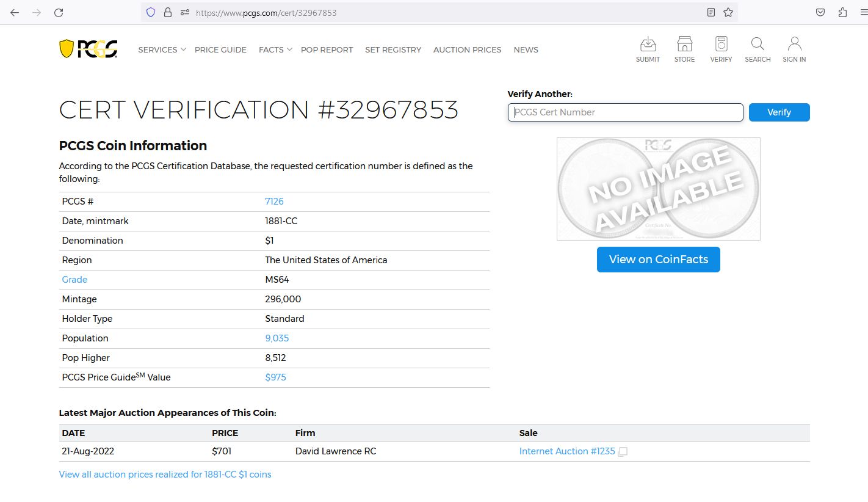Select the auction date 21-Aug-2022

[x=88, y=451]
